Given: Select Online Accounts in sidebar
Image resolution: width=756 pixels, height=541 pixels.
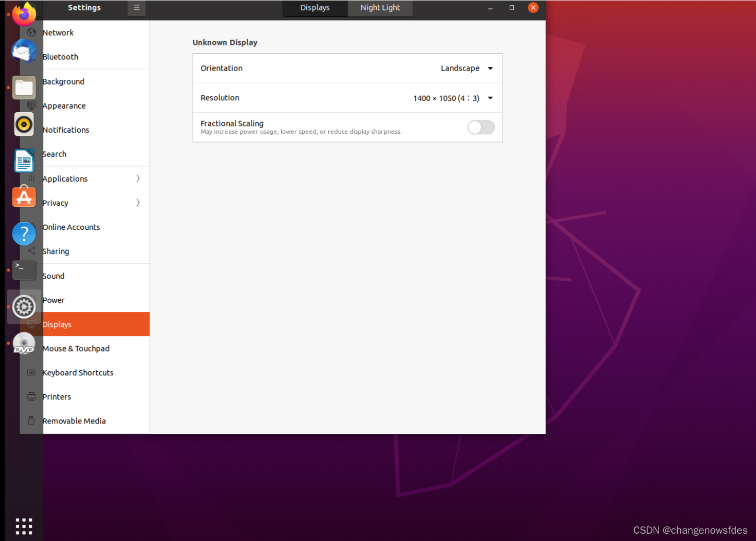Looking at the screenshot, I should 85,227.
